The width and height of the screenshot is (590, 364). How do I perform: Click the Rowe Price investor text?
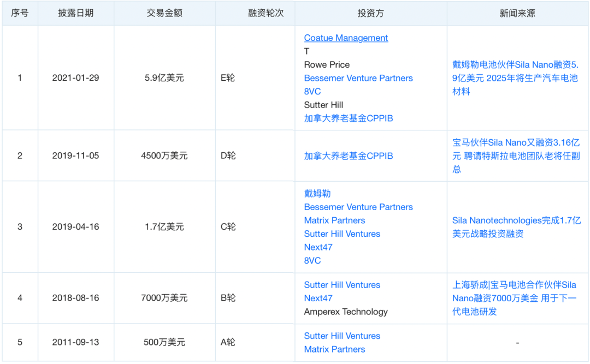[327, 65]
